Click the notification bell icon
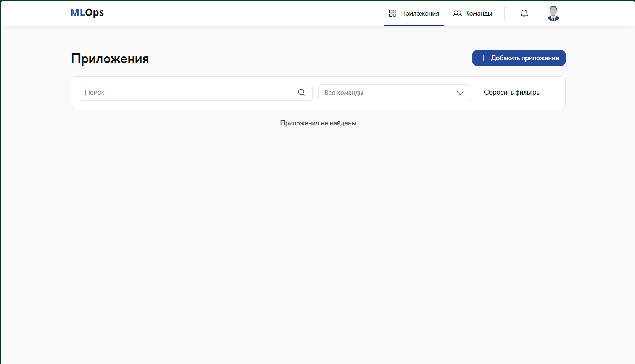 524,13
